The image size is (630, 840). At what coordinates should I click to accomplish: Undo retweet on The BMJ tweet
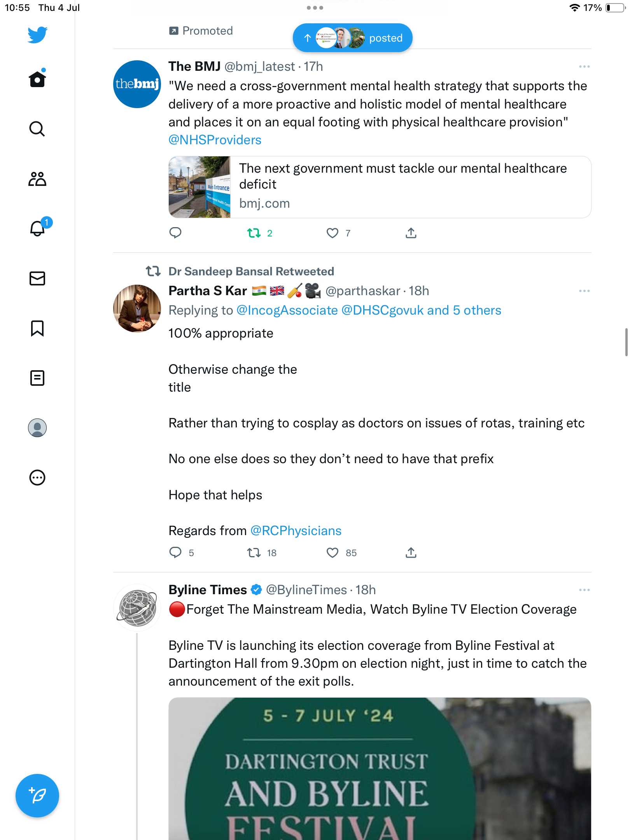254,233
